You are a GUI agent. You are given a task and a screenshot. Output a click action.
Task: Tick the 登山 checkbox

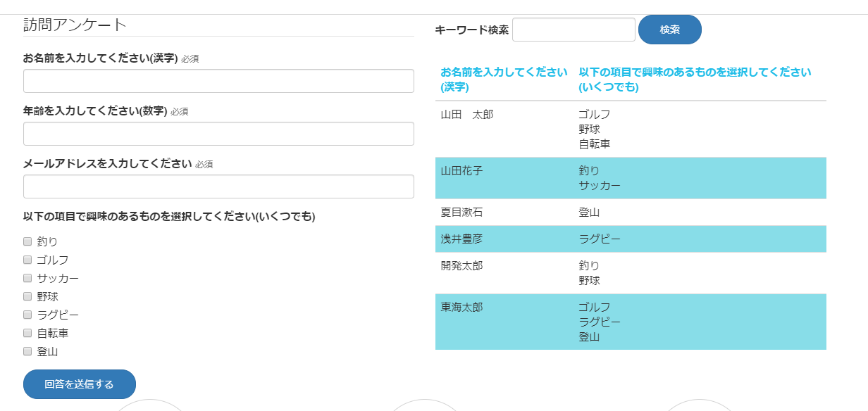[x=27, y=351]
